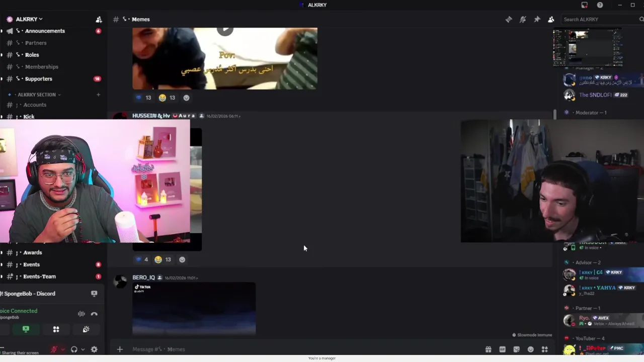This screenshot has width=644, height=362.
Task: Open the apps launcher icon in message bar
Action: coord(544,349)
